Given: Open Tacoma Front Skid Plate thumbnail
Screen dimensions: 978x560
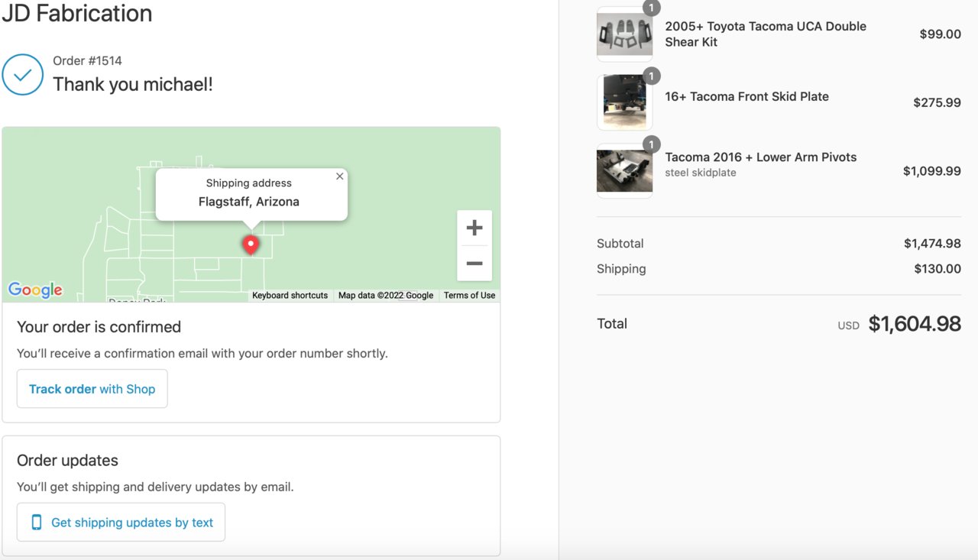Looking at the screenshot, I should 624,102.
